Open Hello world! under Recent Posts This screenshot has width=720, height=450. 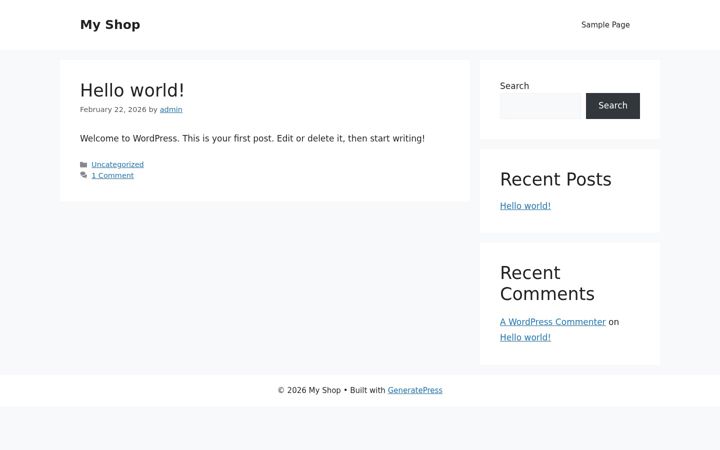[525, 206]
